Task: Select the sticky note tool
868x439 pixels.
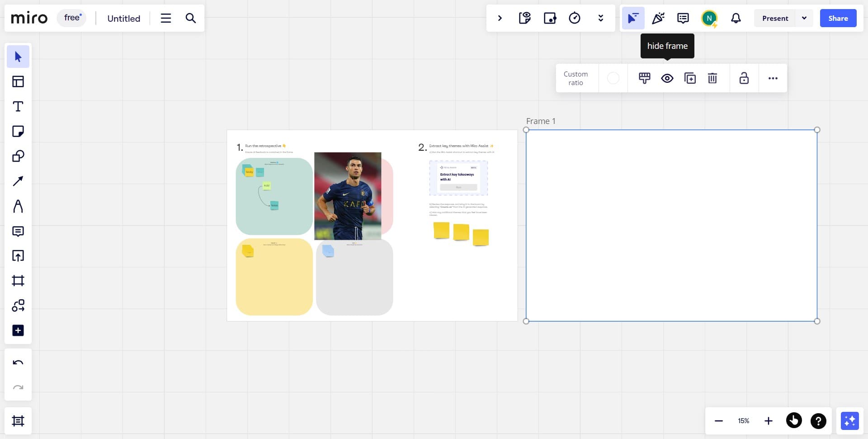Action: pos(18,131)
